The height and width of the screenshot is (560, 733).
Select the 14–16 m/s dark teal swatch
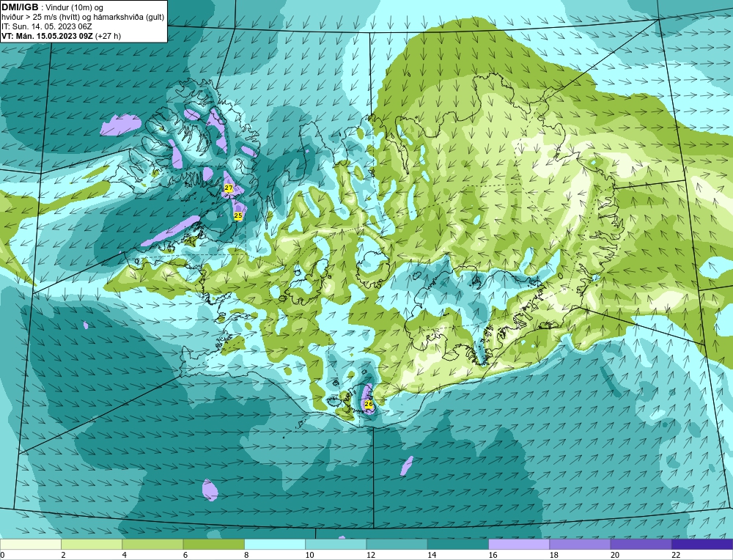tap(458, 545)
